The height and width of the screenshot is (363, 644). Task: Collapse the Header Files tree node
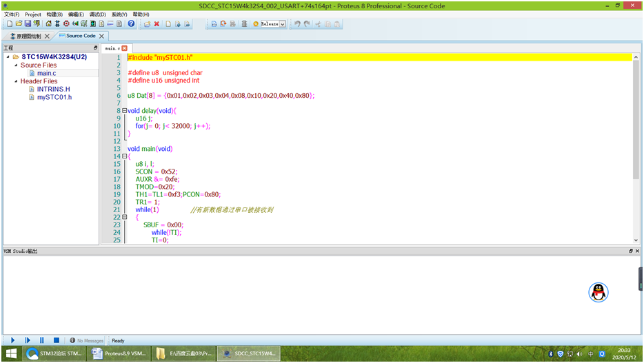point(15,81)
